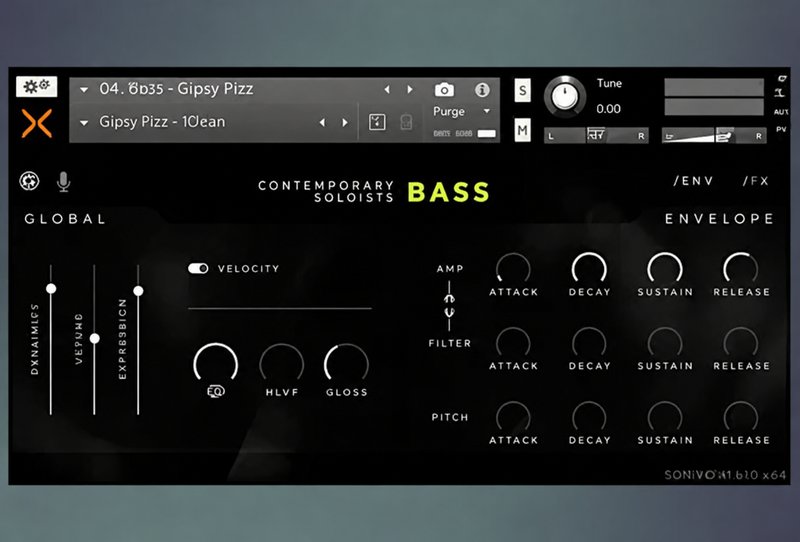This screenshot has width=800, height=542.
Task: Open the instrument settings gear icon
Action: (x=36, y=86)
